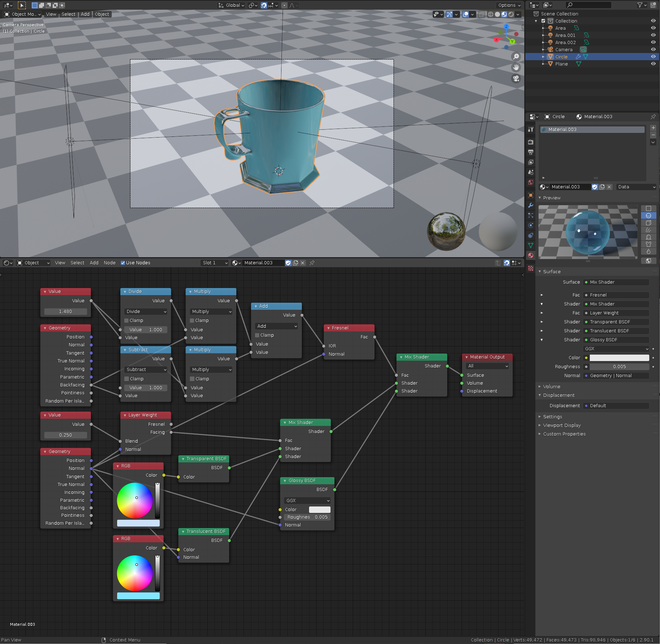660x644 pixels.
Task: Toggle camera view icon in viewport
Action: click(516, 78)
